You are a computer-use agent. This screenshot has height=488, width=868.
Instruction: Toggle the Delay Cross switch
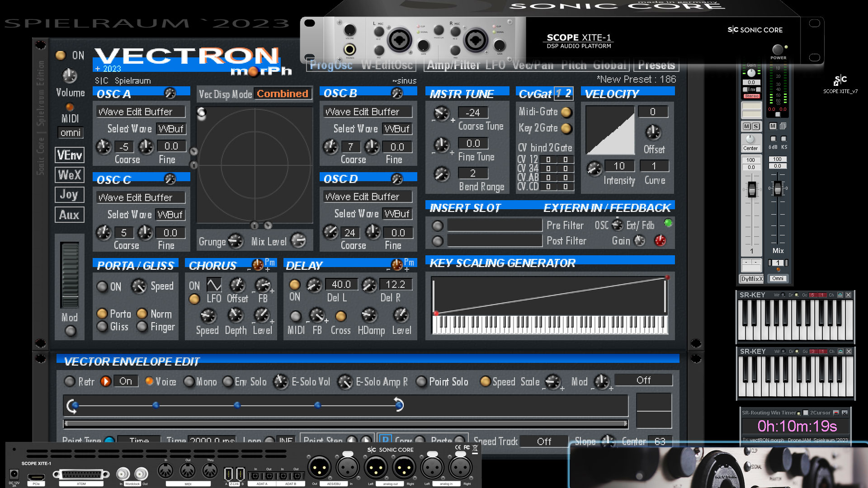tap(341, 316)
